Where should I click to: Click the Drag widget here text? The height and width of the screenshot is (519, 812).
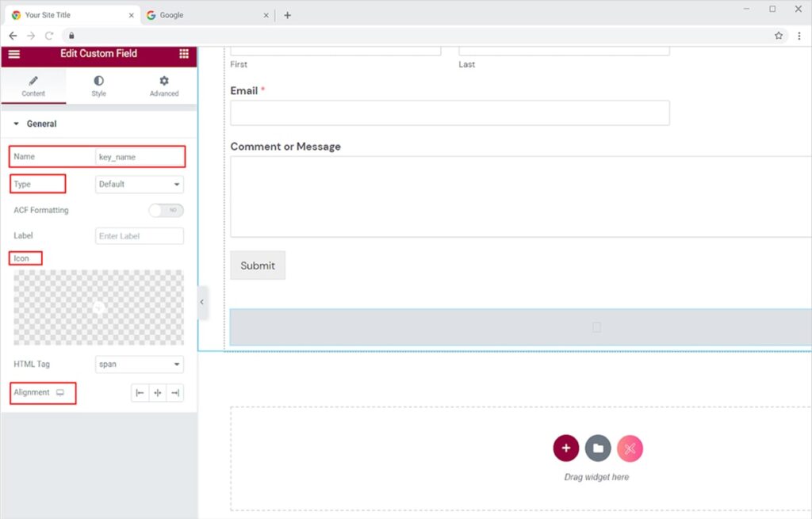coord(596,477)
